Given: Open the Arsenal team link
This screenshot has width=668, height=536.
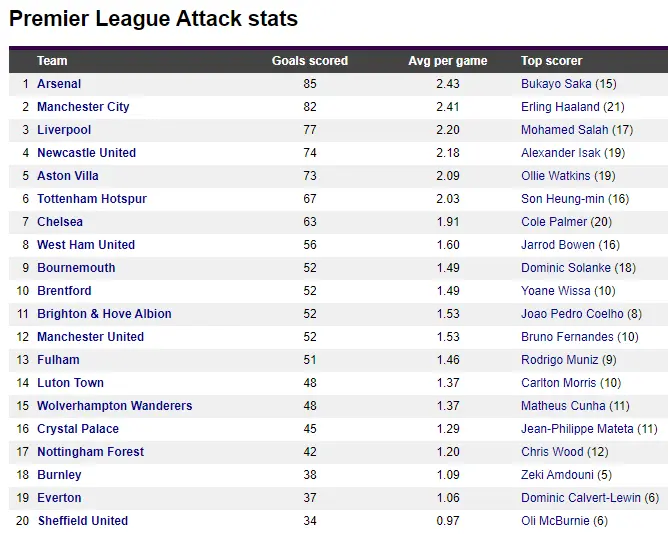Looking at the screenshot, I should coord(59,84).
